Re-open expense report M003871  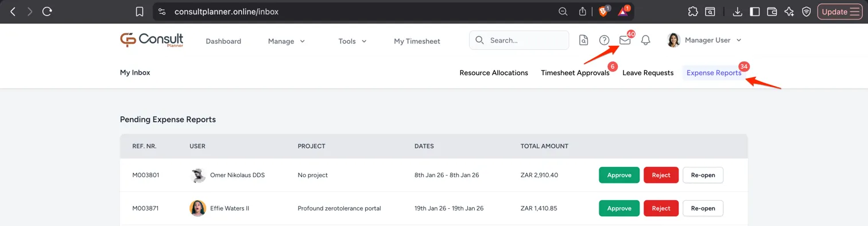click(x=703, y=208)
